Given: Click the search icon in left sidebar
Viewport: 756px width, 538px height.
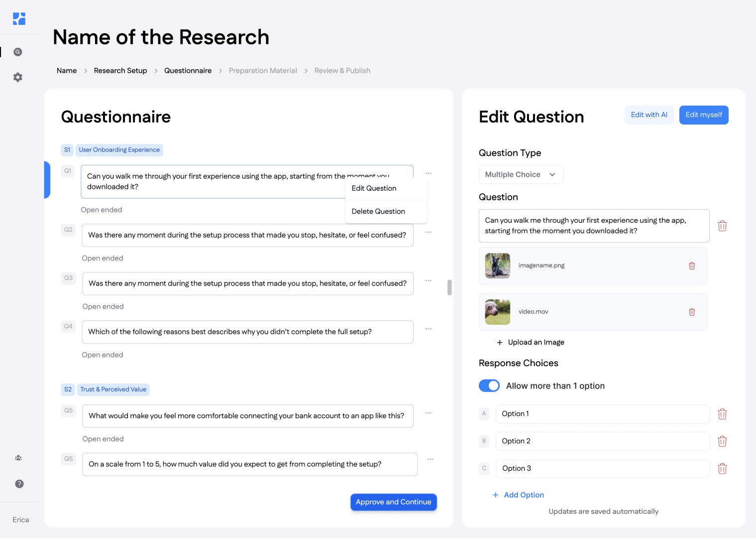Looking at the screenshot, I should [x=18, y=52].
